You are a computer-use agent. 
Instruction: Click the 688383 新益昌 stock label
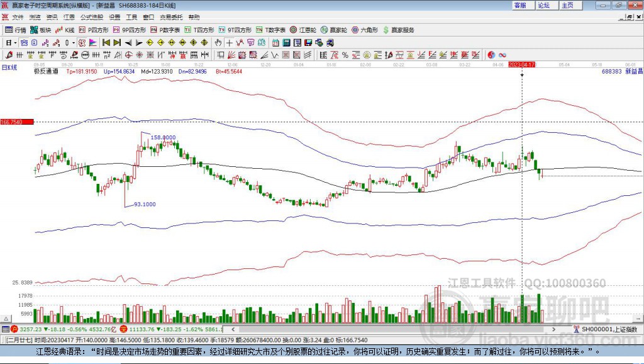622,72
